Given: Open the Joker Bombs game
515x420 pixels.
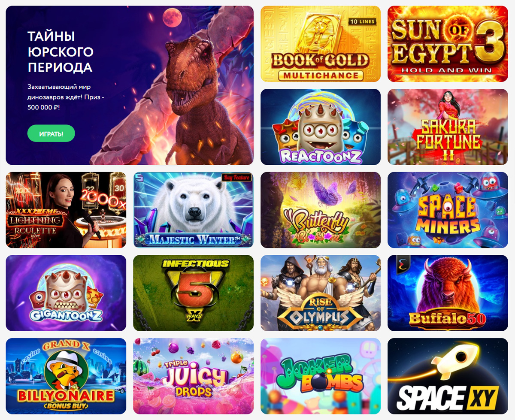Looking at the screenshot, I should pos(321,376).
